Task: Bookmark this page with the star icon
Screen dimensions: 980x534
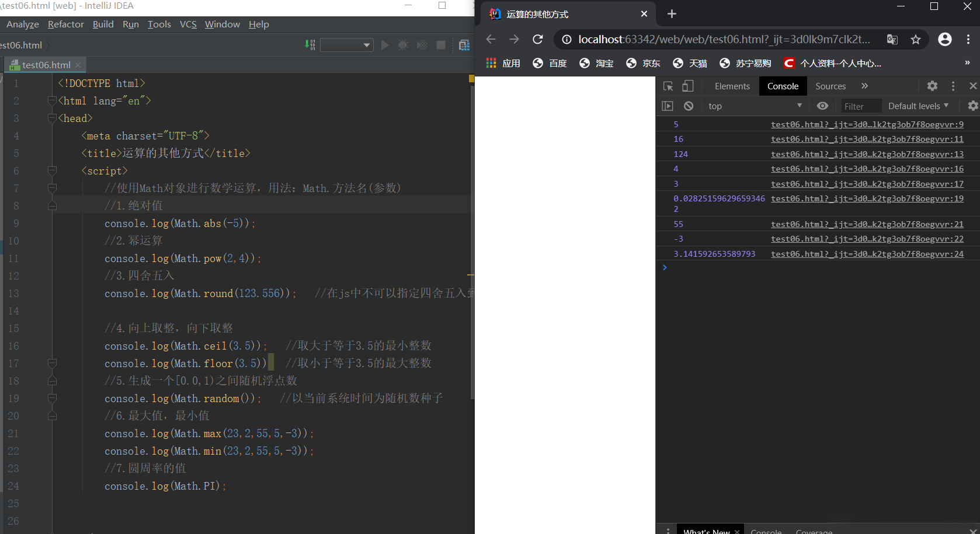Action: (x=915, y=40)
